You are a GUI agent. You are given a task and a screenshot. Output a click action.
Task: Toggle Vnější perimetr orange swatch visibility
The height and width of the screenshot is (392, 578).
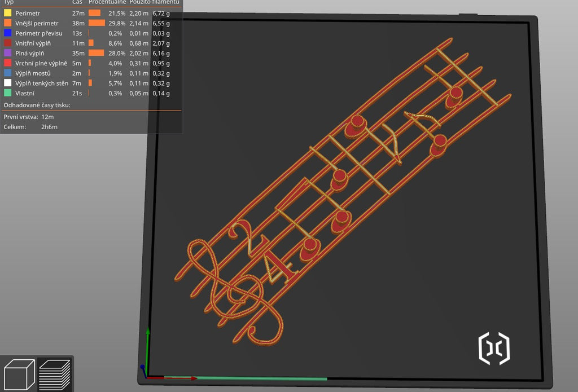click(x=7, y=23)
